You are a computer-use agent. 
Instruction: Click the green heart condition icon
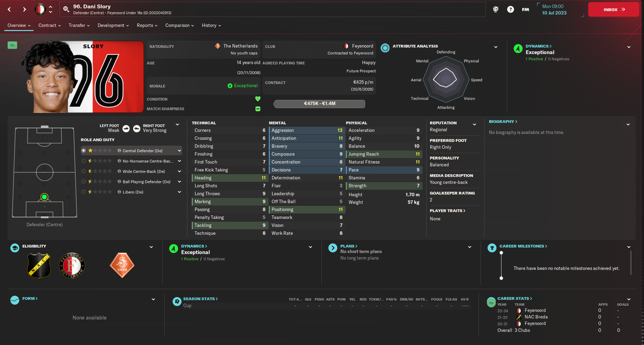point(258,99)
